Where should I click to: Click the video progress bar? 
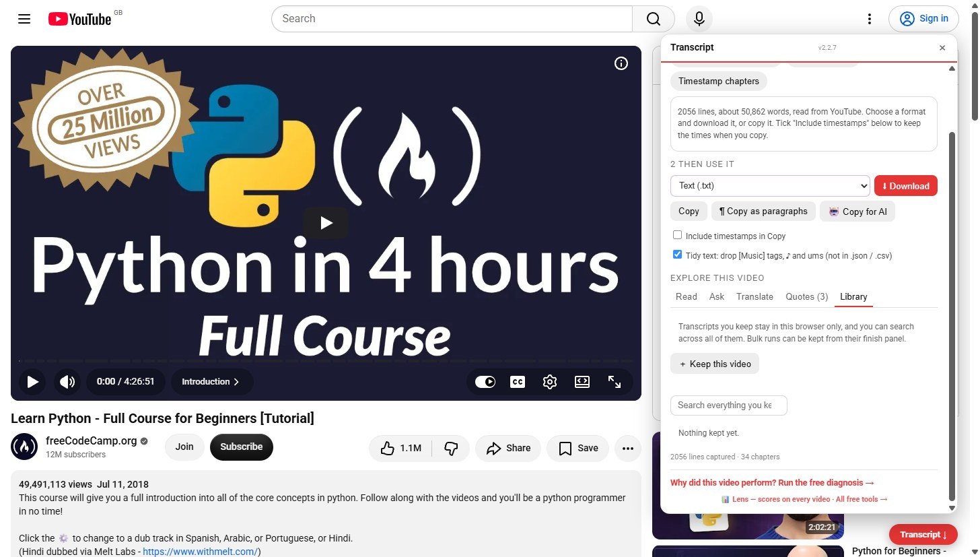coord(326,361)
